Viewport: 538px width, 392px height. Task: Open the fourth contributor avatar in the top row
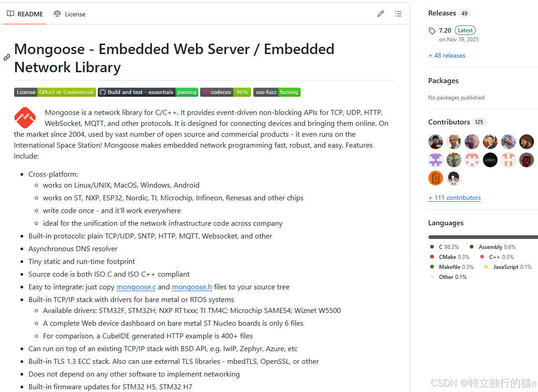pyautogui.click(x=490, y=142)
